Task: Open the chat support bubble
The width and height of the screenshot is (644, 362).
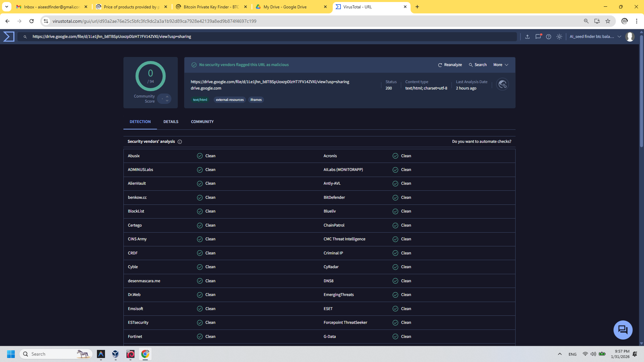Action: (623, 330)
